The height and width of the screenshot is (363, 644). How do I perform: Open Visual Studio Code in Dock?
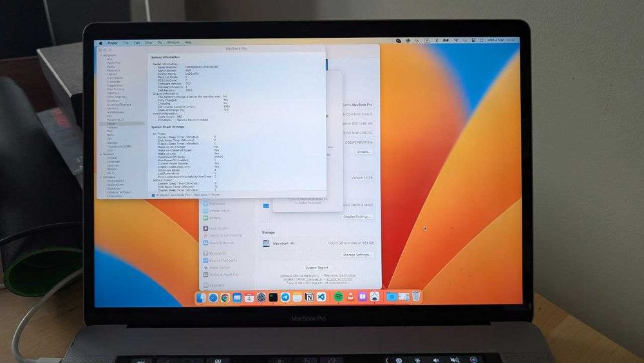pyautogui.click(x=321, y=297)
